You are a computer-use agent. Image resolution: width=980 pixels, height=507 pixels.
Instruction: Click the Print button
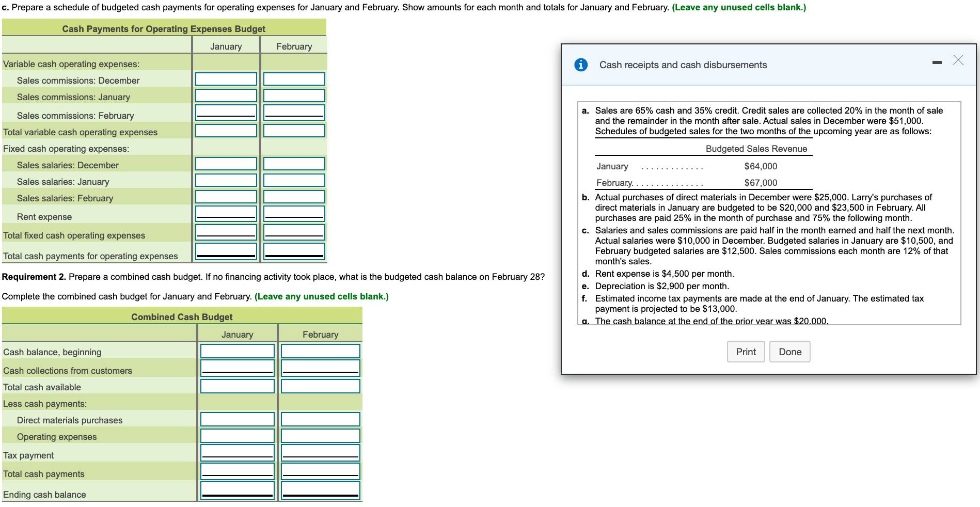pyautogui.click(x=746, y=352)
